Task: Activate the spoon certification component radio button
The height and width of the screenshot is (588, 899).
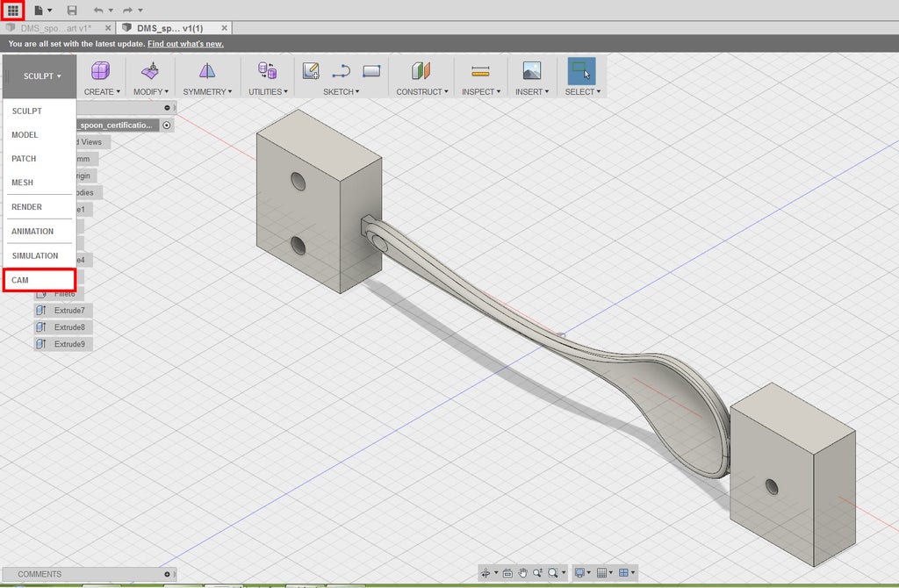Action: [167, 125]
